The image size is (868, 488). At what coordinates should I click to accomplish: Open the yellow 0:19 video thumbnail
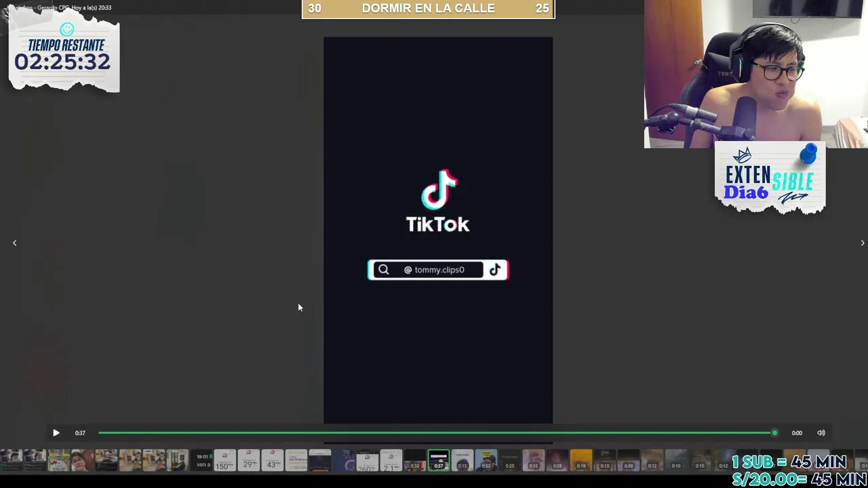pyautogui.click(x=581, y=460)
